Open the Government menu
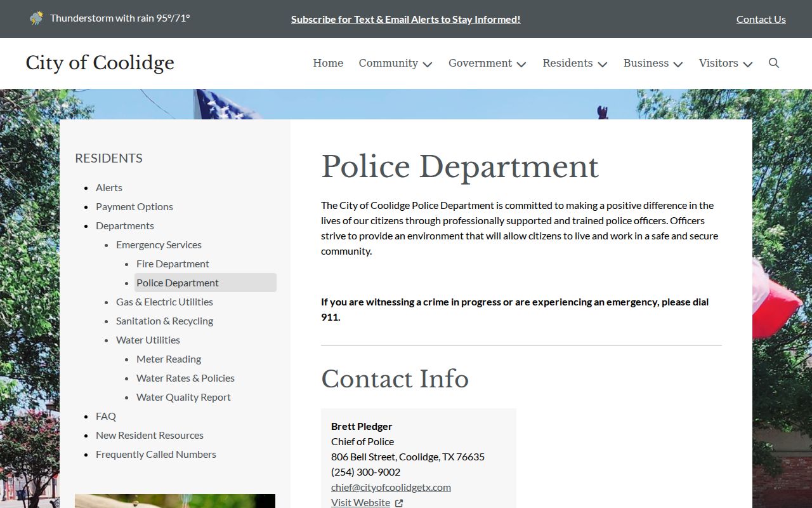Viewport: 812px width, 508px height. click(480, 63)
